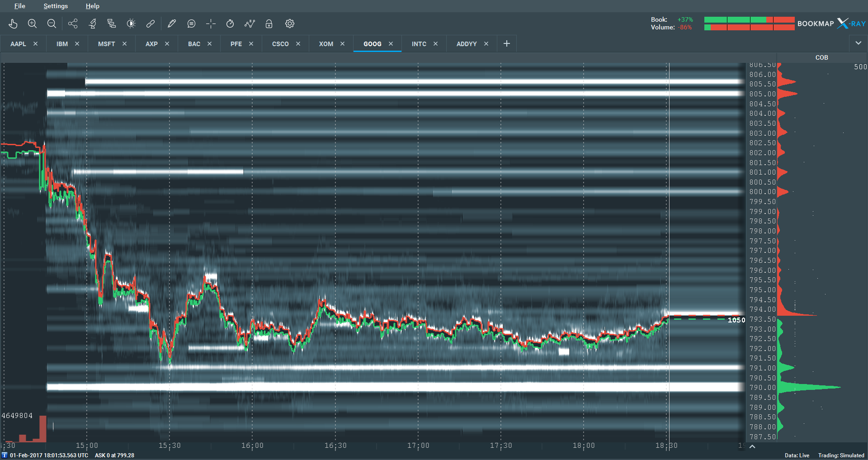Click the chain link icon

151,24
